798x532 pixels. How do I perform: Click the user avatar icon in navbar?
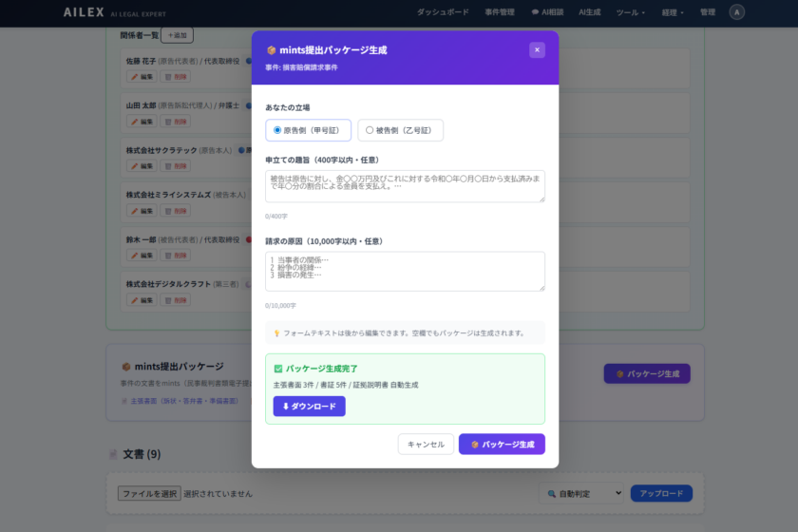(737, 12)
